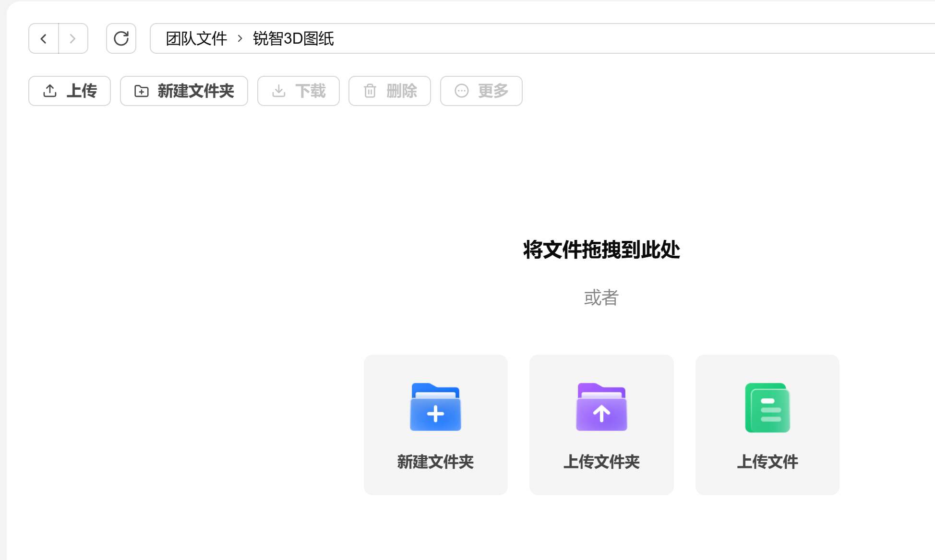The width and height of the screenshot is (935, 560).
Task: Go back with the left arrow button
Action: (x=44, y=38)
